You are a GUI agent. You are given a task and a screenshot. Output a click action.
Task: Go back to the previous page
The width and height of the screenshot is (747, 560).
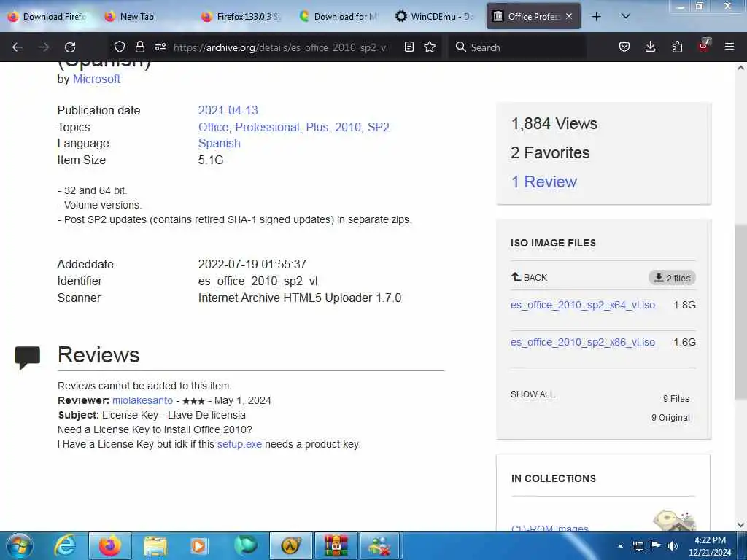pyautogui.click(x=18, y=47)
